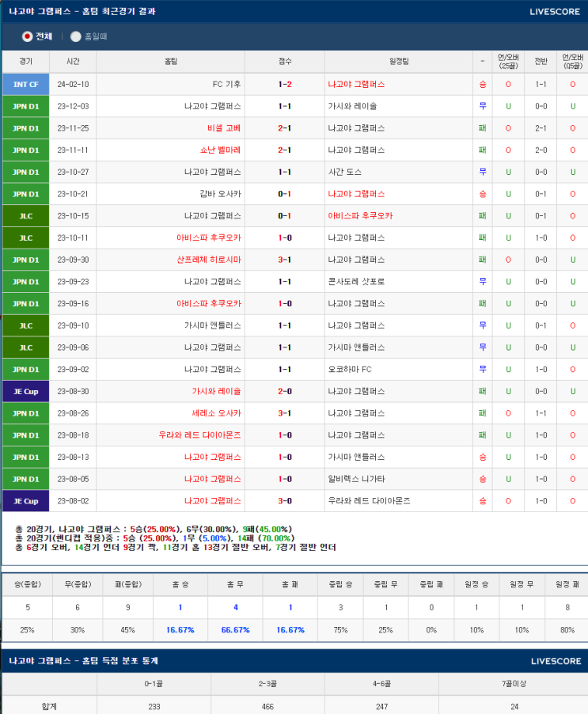Viewport: 588px width, 714px height.
Task: Click date 23-09-06 cell
Action: (x=73, y=348)
